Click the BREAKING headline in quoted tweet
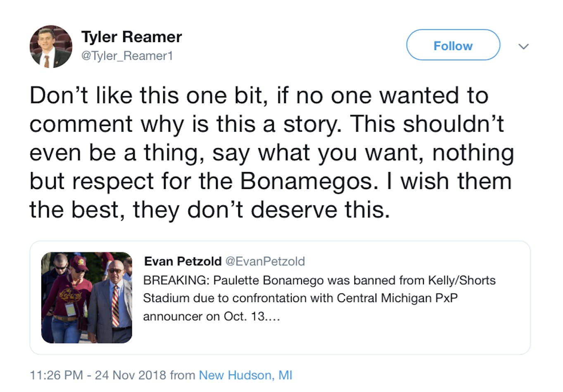 (x=319, y=280)
